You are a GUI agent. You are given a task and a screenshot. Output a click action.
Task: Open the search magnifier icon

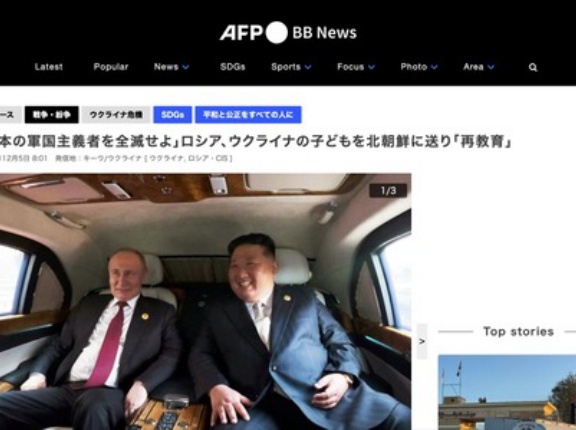pos(533,67)
